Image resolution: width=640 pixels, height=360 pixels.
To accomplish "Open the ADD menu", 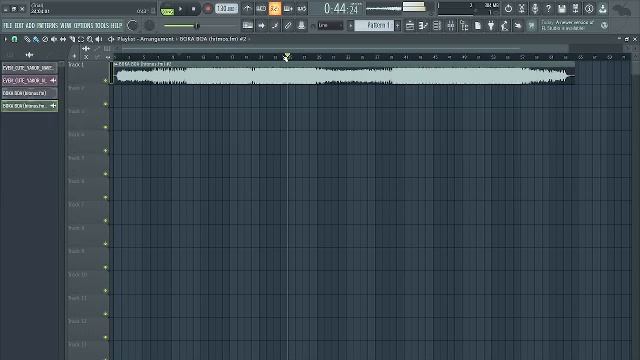I will coord(31,25).
